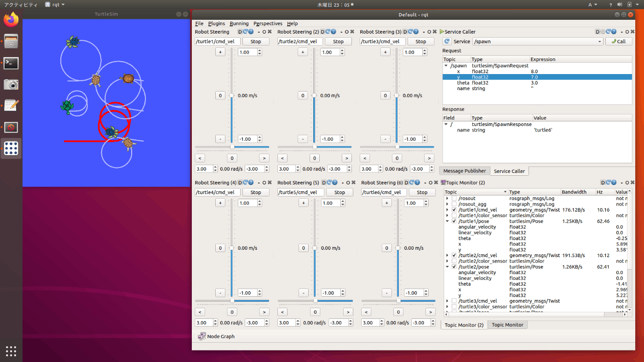Open help for the Service Caller plugin

click(614, 32)
